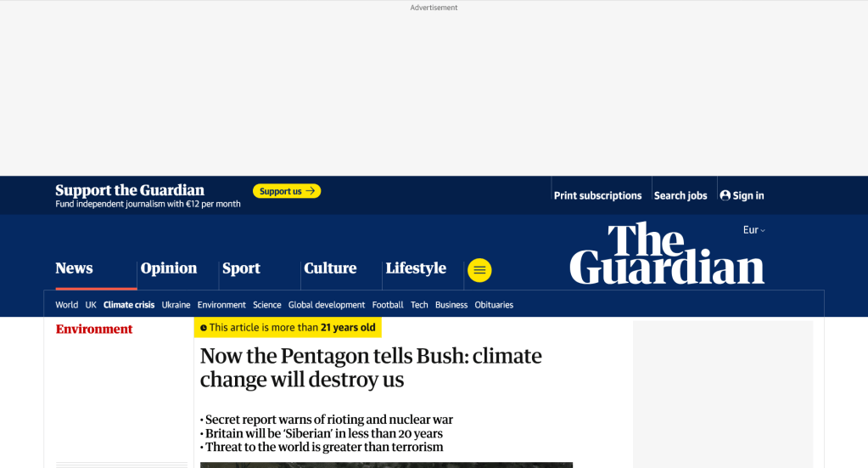This screenshot has width=868, height=468.
Task: Click the red Environment section label
Action: click(94, 330)
